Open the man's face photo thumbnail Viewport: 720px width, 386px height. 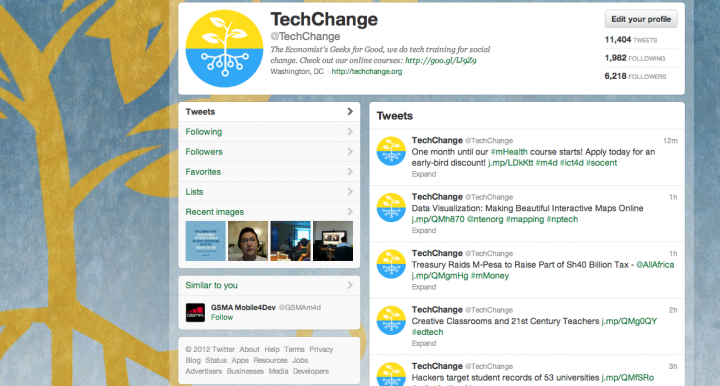[x=248, y=241]
